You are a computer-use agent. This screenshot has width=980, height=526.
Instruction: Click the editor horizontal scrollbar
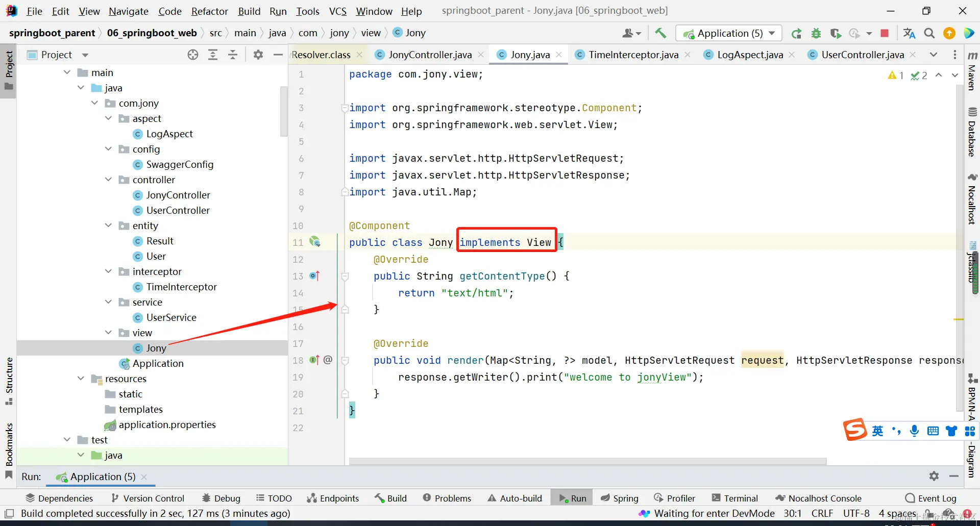587,461
